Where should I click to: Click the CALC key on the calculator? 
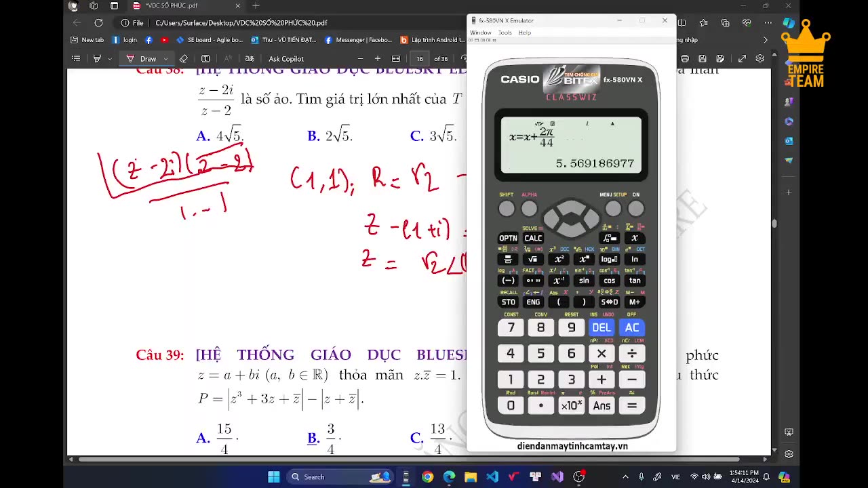tap(533, 238)
